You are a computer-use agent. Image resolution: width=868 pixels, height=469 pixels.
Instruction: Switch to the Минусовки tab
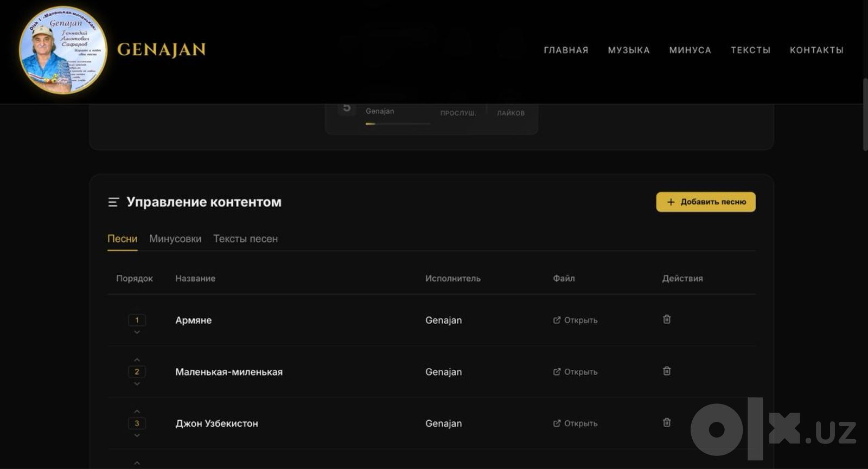pyautogui.click(x=175, y=239)
